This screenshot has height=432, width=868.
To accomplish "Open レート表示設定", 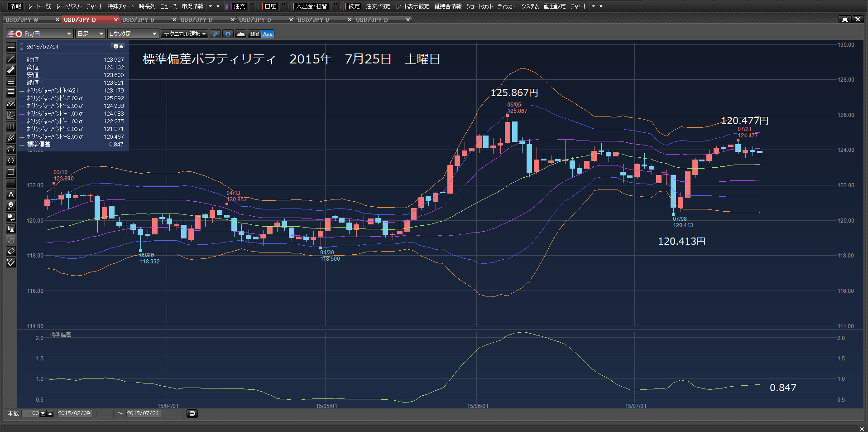I will click(x=412, y=6).
